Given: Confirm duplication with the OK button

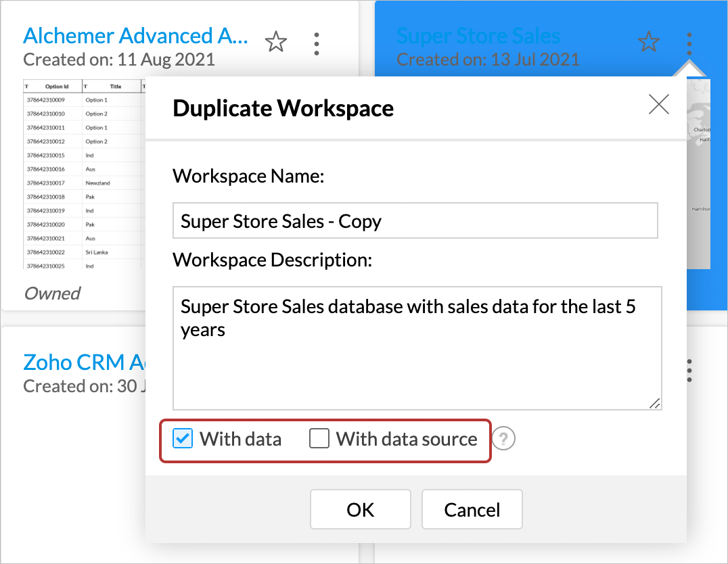Looking at the screenshot, I should tap(360, 509).
